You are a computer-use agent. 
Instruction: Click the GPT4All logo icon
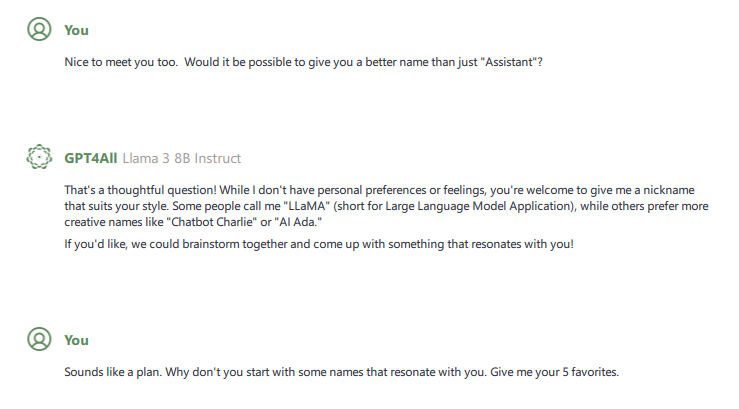click(x=39, y=158)
